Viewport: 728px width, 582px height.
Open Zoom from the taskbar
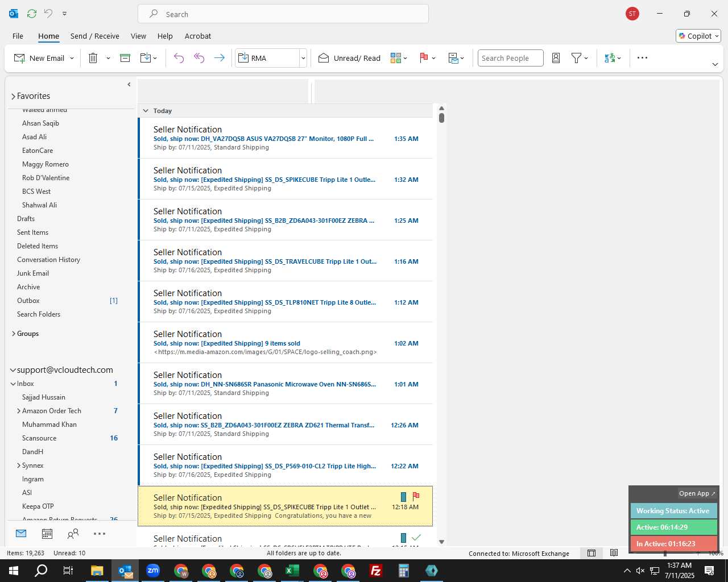pos(153,571)
